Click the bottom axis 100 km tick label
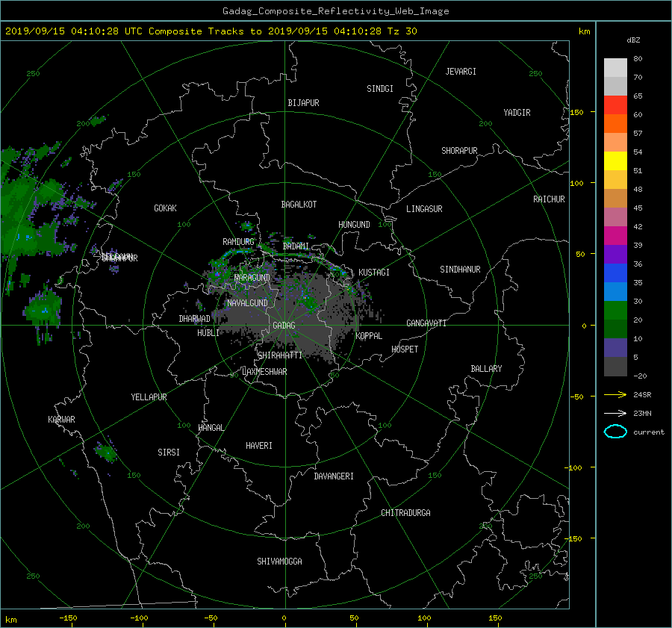Viewport: 672px width, 628px height. pos(424,618)
